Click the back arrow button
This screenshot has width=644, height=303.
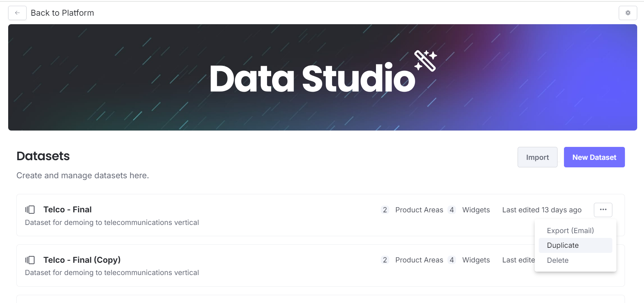[17, 13]
